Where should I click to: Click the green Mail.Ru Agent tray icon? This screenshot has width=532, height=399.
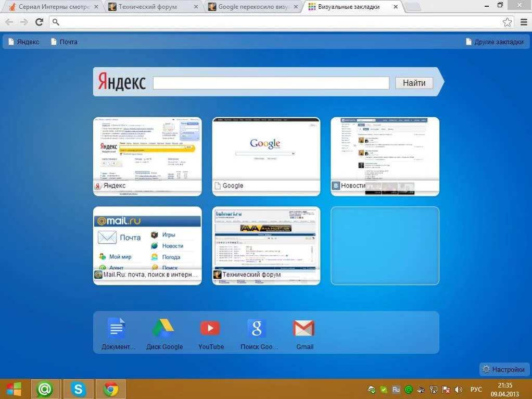click(x=409, y=390)
